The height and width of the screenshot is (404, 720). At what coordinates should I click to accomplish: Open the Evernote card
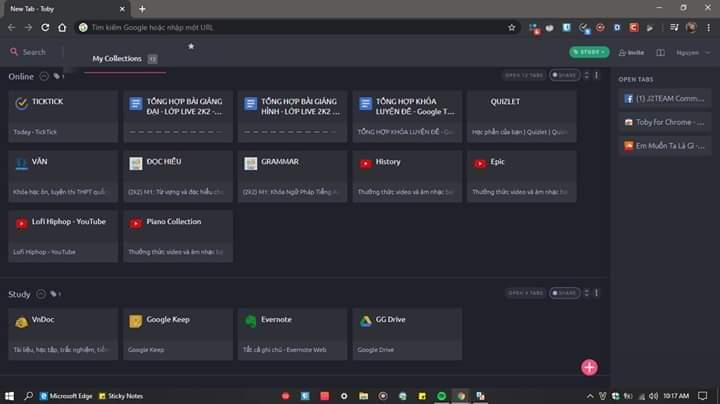[x=292, y=334]
